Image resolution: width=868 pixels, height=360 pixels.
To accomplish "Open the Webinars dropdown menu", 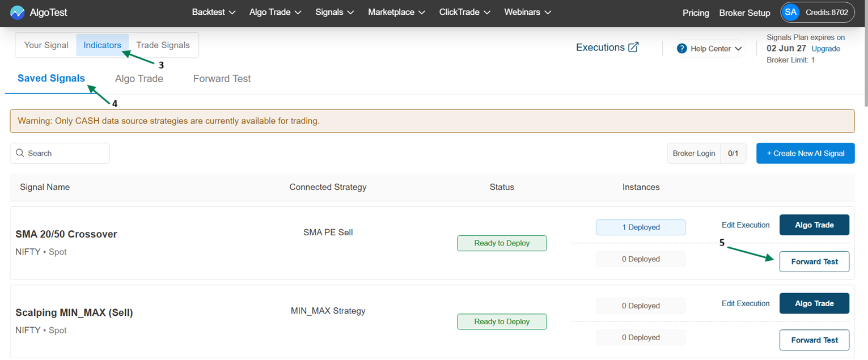I will [x=527, y=12].
